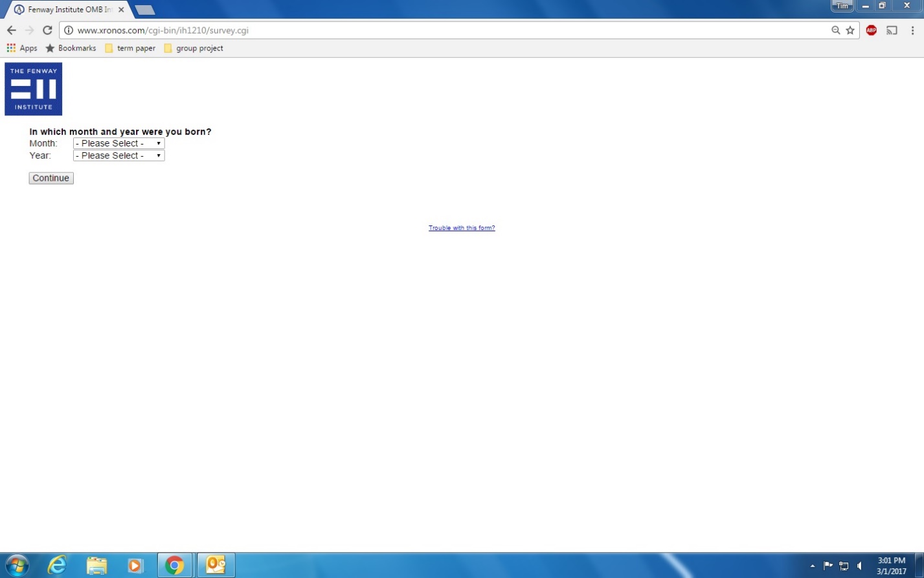
Task: Open the network status icon
Action: [x=844, y=566]
